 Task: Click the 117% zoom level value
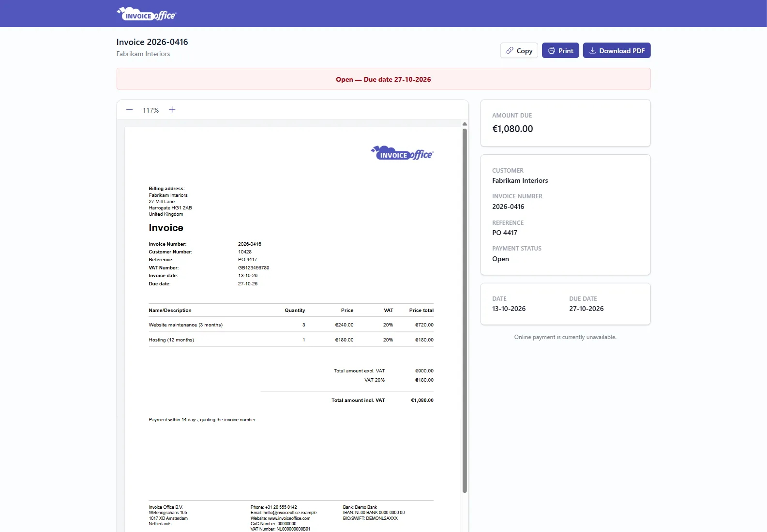pyautogui.click(x=150, y=110)
